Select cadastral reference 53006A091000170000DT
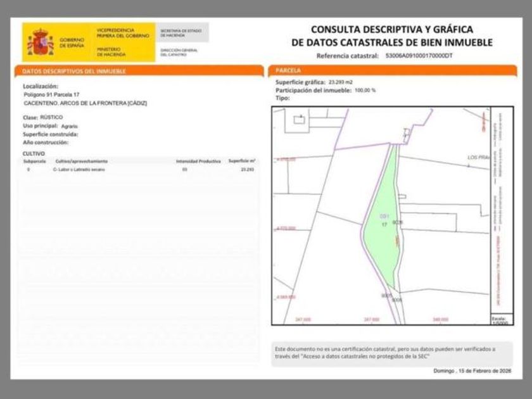 (419, 56)
